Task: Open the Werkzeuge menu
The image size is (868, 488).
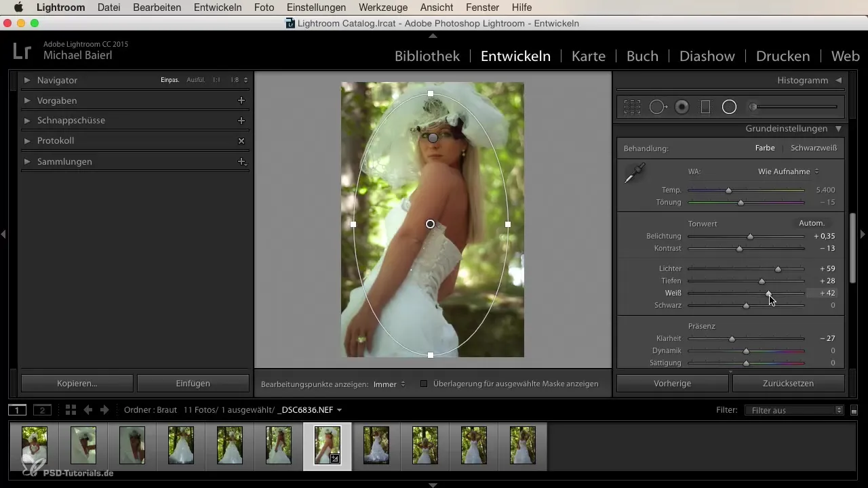Action: click(x=383, y=7)
